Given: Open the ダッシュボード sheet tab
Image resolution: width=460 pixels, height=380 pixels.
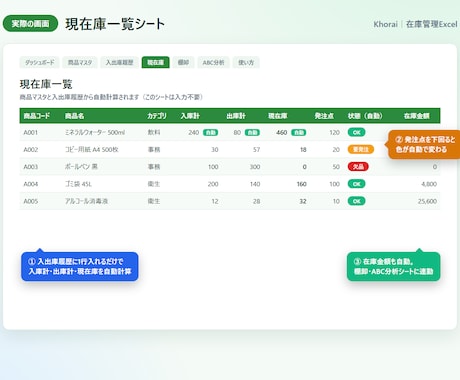Looking at the screenshot, I should (x=39, y=62).
